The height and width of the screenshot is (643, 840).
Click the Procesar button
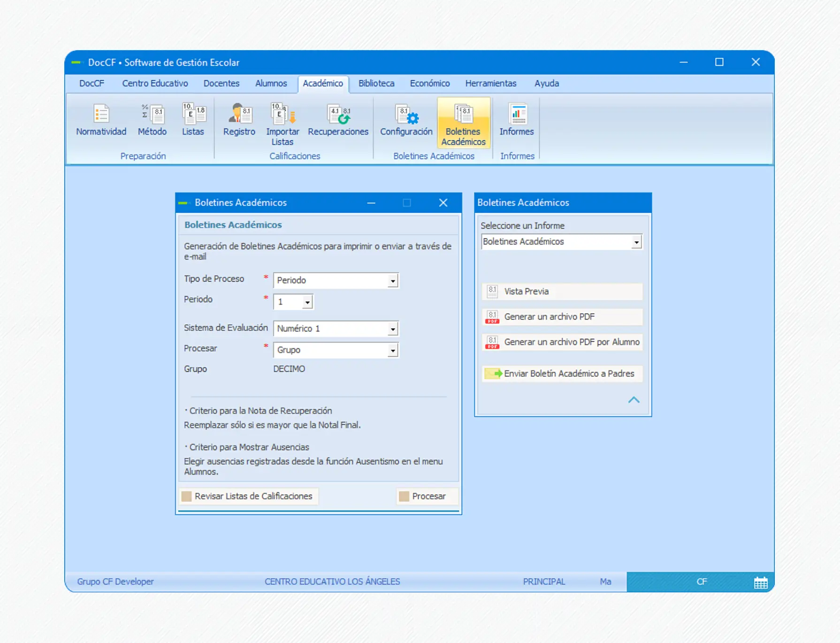[x=423, y=496]
